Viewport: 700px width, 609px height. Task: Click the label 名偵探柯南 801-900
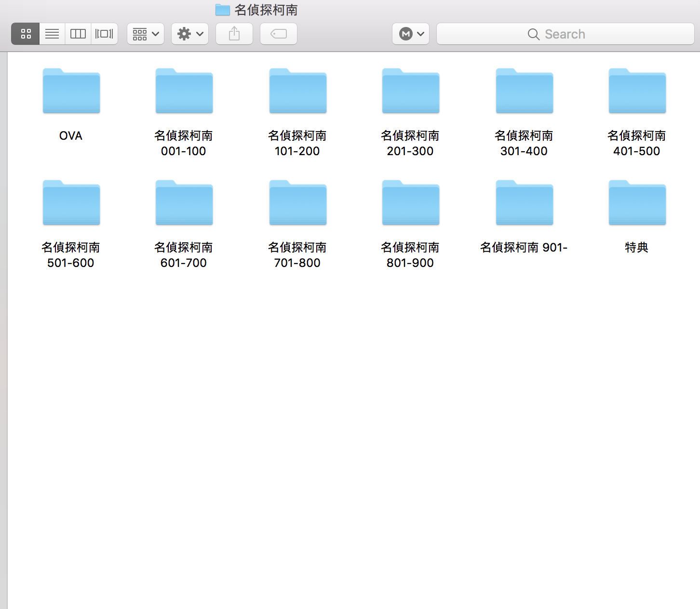[x=410, y=255]
